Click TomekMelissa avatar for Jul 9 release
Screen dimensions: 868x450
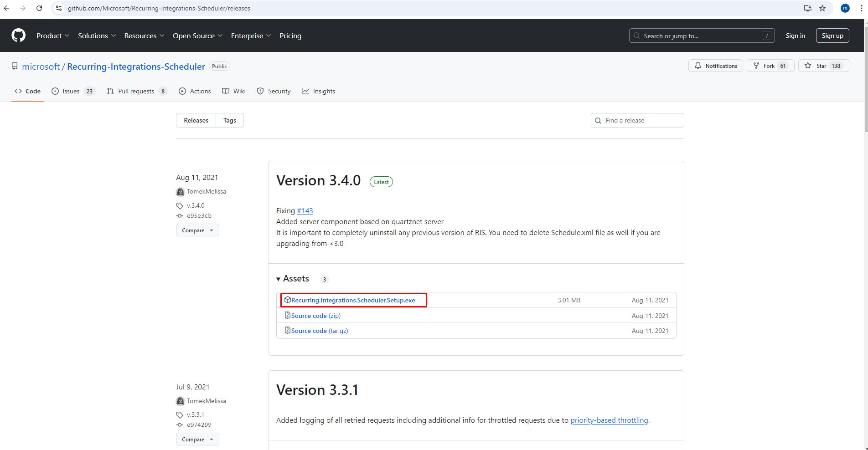point(180,401)
